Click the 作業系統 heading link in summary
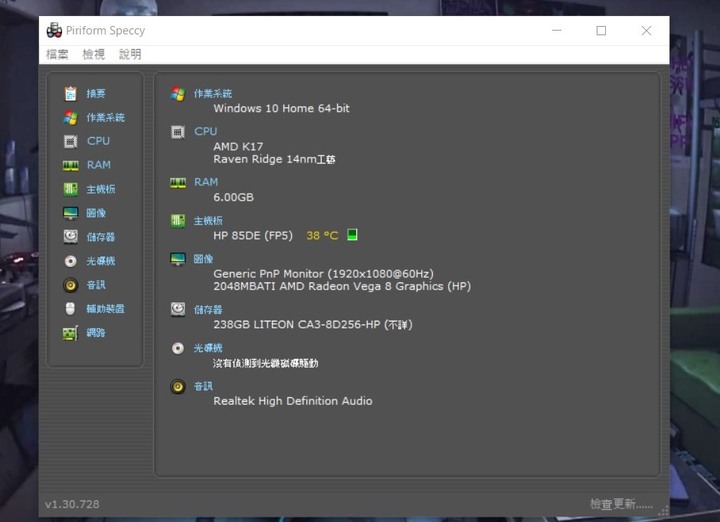 [213, 94]
